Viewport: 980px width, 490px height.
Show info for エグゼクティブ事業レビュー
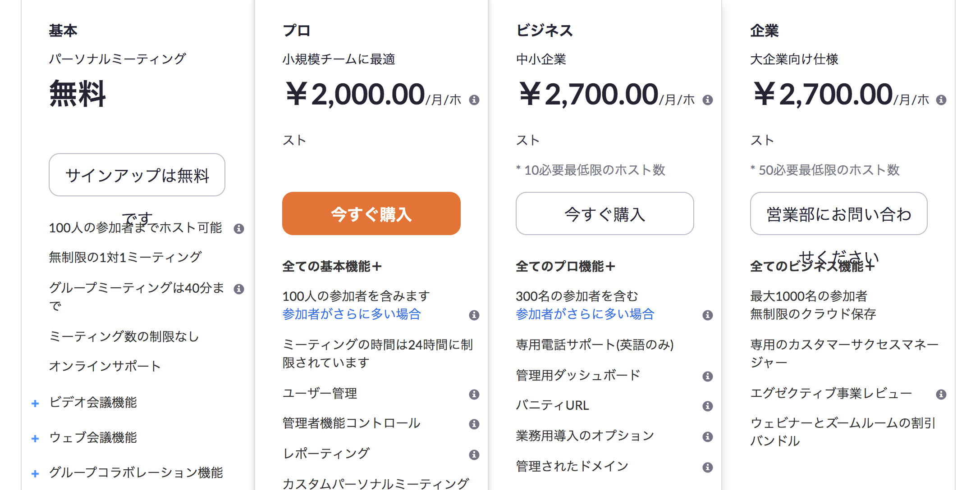pyautogui.click(x=941, y=395)
